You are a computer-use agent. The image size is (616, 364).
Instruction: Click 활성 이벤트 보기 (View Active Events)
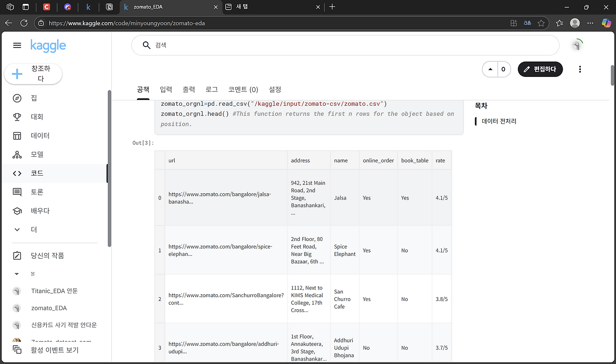(x=54, y=350)
